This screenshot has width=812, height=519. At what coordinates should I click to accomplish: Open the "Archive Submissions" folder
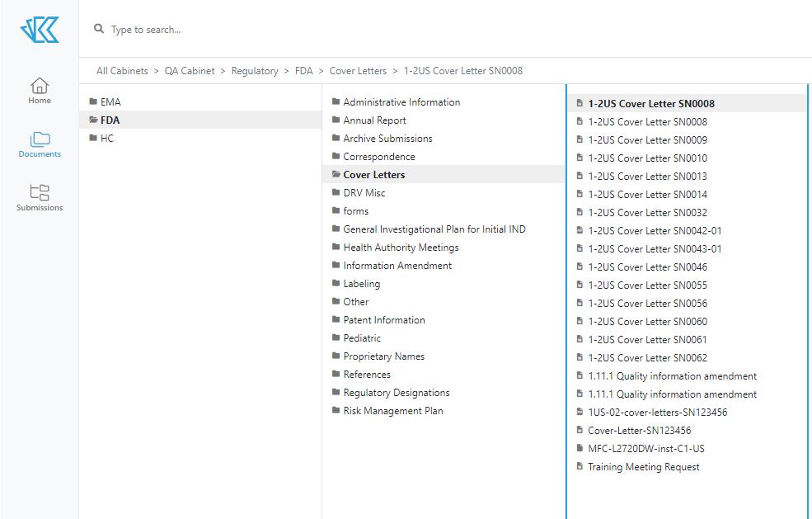[x=387, y=138]
